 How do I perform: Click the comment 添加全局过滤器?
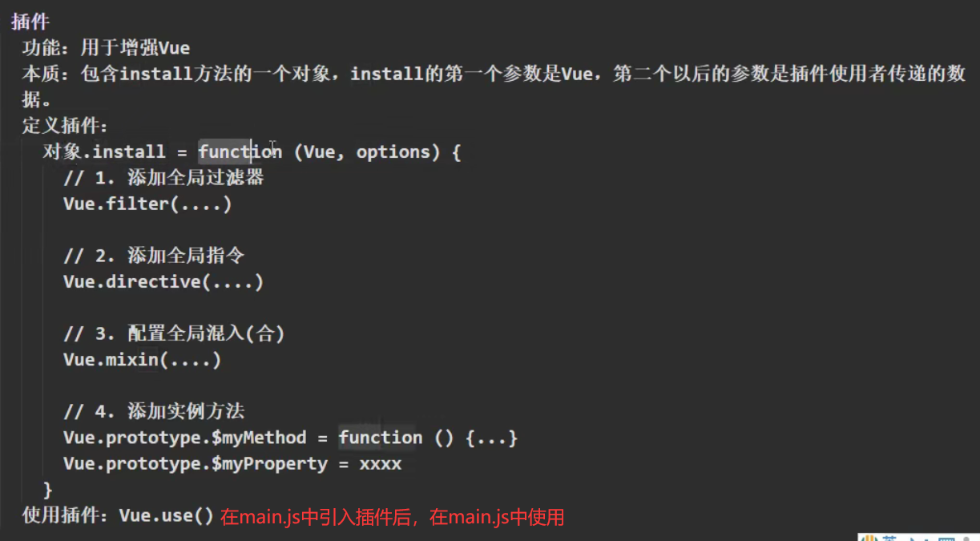pos(196,177)
